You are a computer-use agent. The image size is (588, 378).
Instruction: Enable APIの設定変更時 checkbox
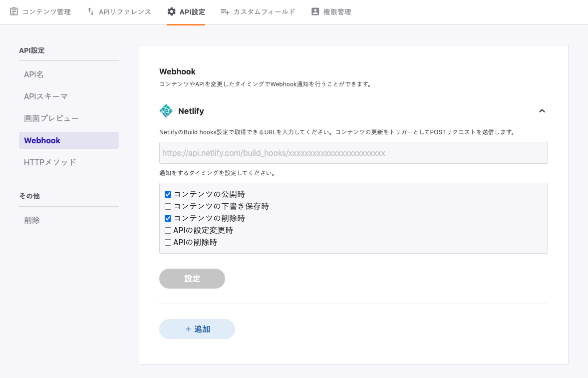[168, 230]
